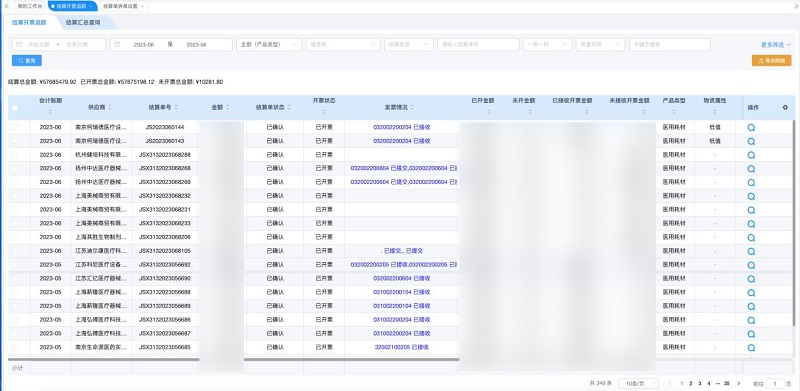
Task: Open magnifier icon for JSX3132023056689 row
Action: 751,307
